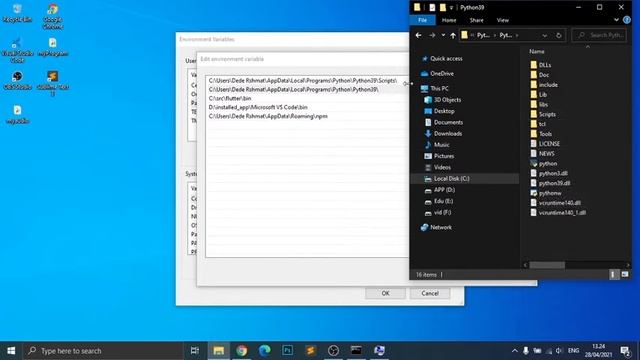Viewport: 640px width, 360px height.
Task: Go forward in File Explorer navigation
Action: pos(432,36)
